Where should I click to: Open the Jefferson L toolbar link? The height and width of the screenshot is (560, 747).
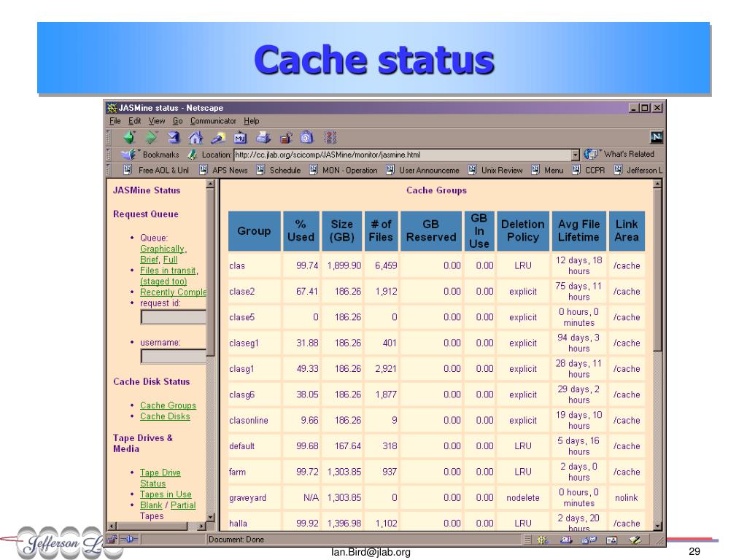[x=644, y=170]
